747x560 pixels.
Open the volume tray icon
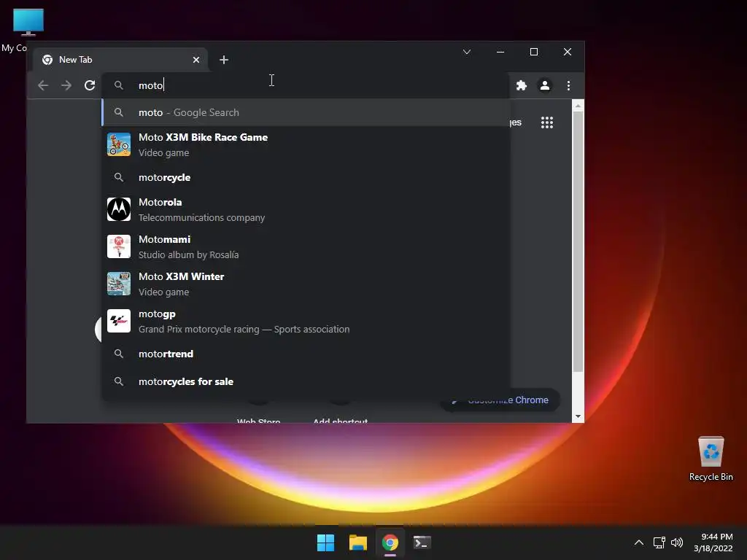point(676,542)
